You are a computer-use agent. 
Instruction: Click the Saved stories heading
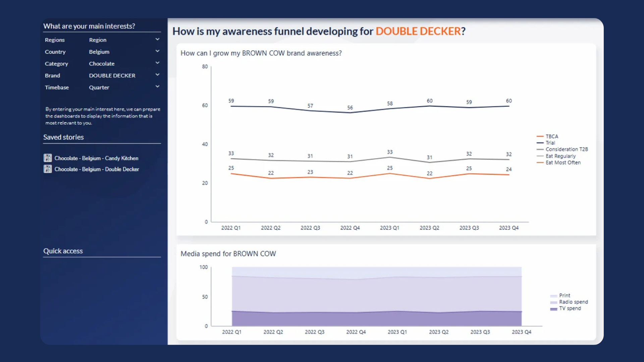(63, 137)
